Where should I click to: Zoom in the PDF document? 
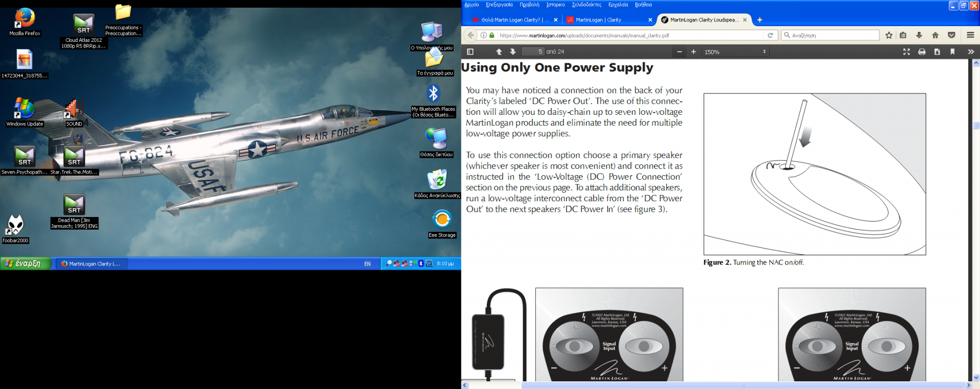pos(694,52)
